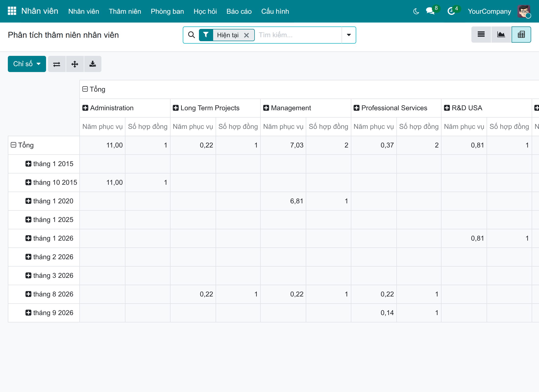The image size is (539, 392).
Task: Open the apps grid home menu
Action: pyautogui.click(x=12, y=11)
